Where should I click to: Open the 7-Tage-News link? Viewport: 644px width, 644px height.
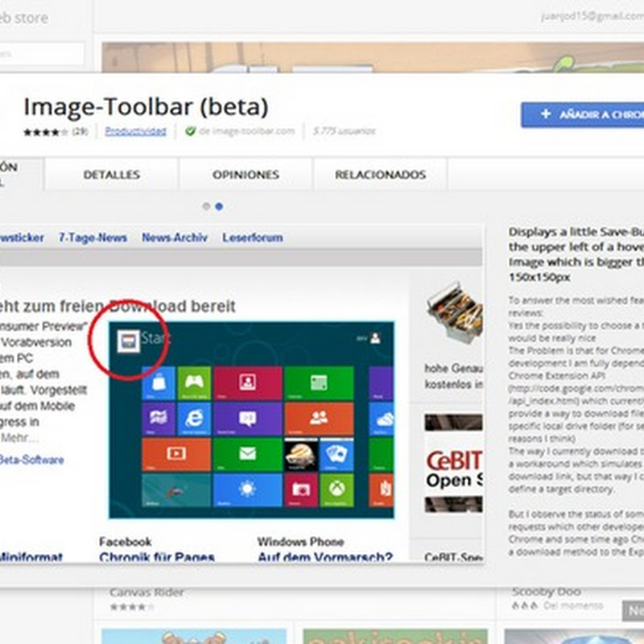(93, 237)
